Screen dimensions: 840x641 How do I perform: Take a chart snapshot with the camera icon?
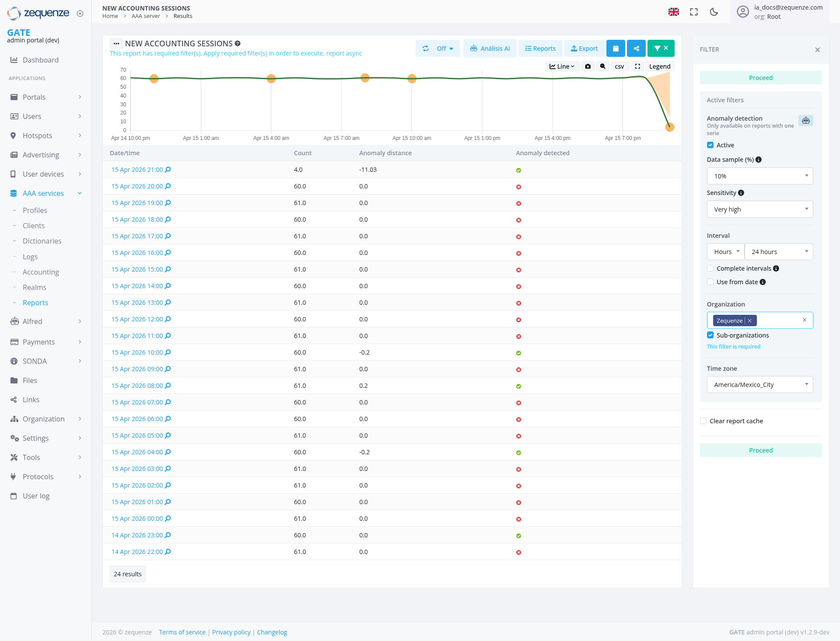[x=588, y=66]
